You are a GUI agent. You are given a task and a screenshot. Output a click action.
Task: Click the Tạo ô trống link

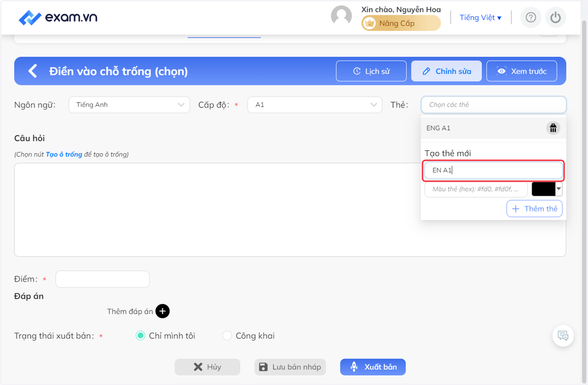point(64,154)
